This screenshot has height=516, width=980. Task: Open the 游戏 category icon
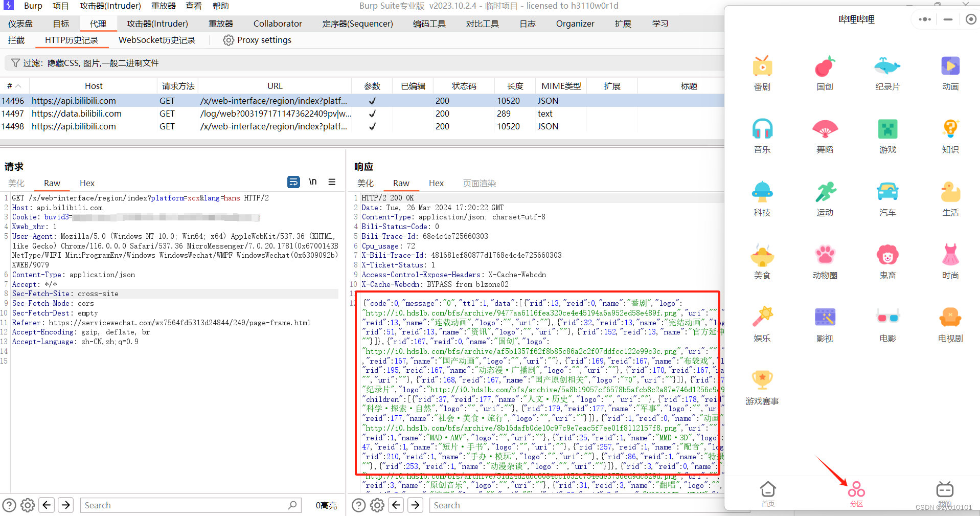coord(887,129)
